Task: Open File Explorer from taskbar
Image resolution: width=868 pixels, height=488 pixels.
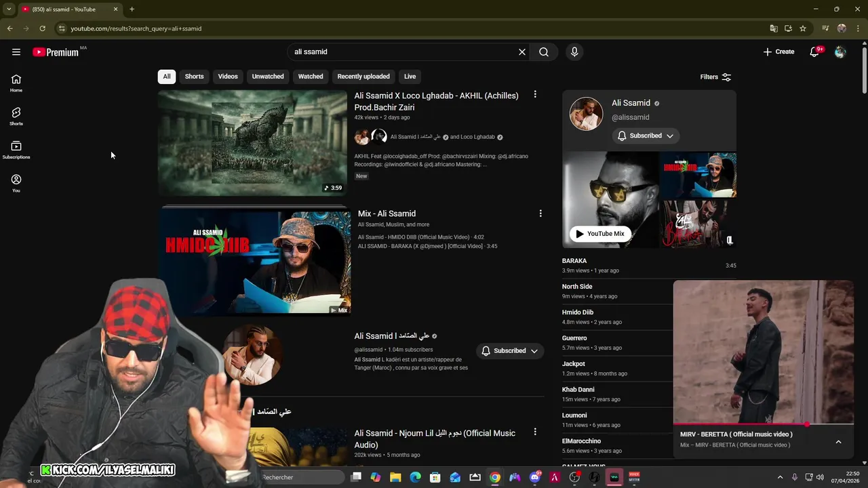Action: pos(395,477)
